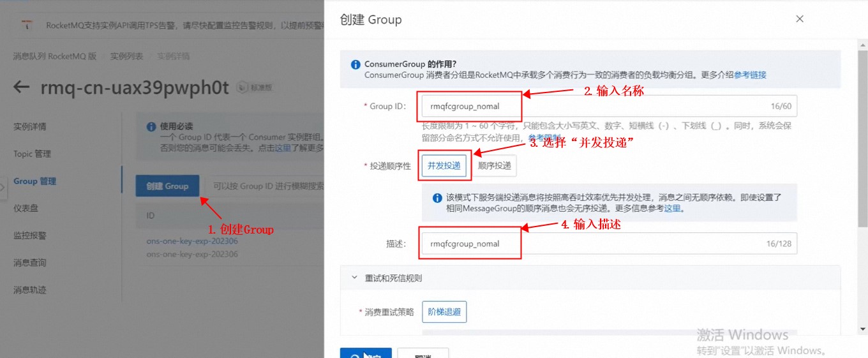Open Topic 管理 in sidebar
The width and height of the screenshot is (868, 358).
(32, 154)
